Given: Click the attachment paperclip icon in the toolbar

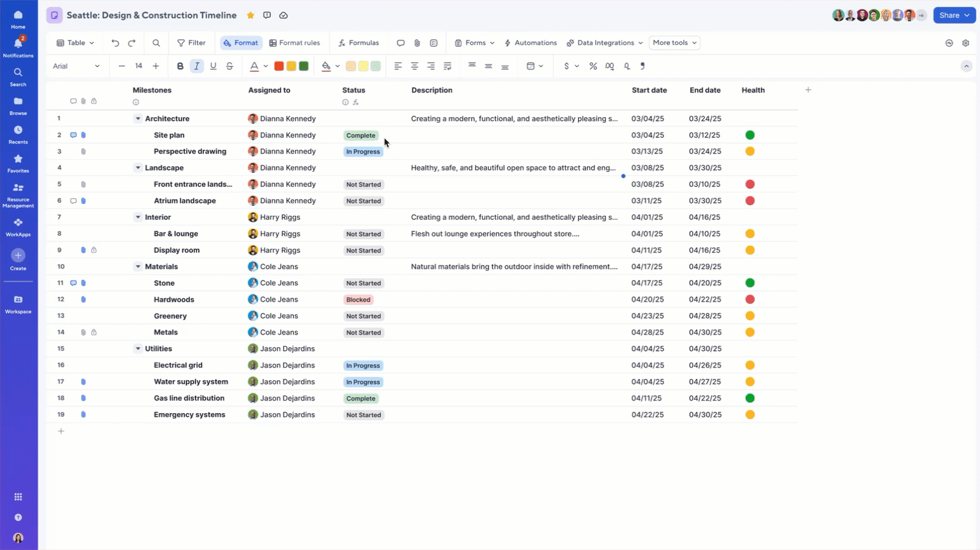Looking at the screenshot, I should (x=417, y=42).
